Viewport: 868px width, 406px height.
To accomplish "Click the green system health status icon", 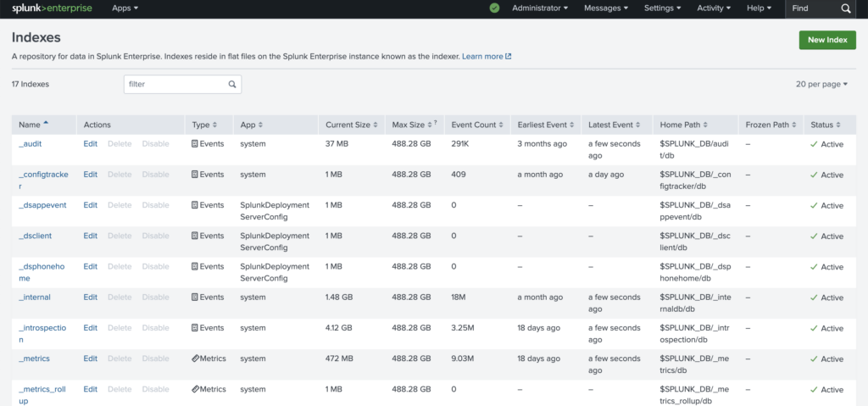I will click(494, 8).
